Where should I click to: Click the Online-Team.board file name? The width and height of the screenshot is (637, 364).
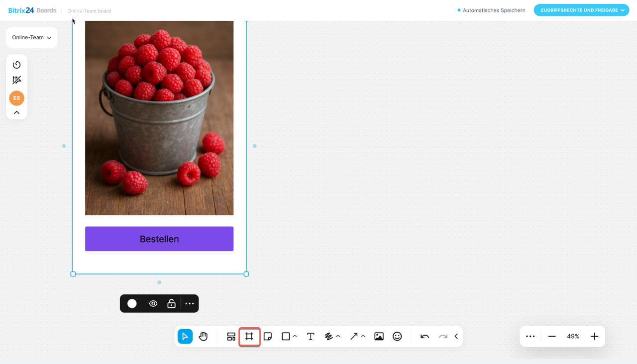point(90,11)
